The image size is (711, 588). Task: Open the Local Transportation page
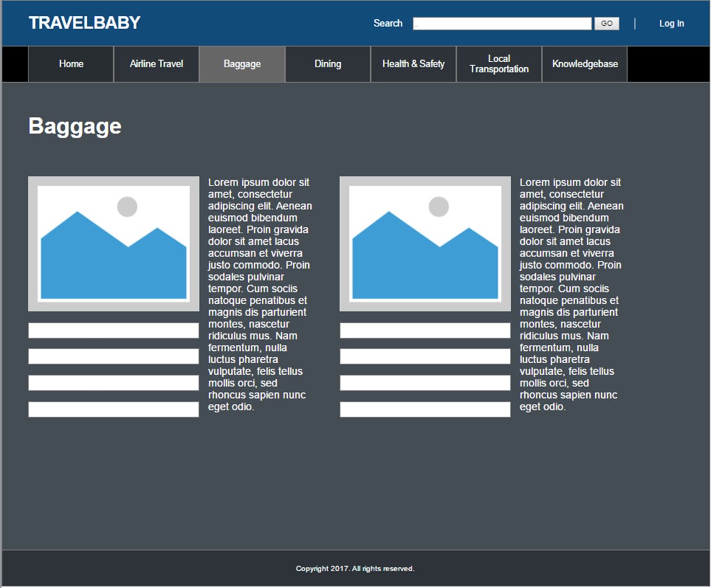tap(499, 63)
